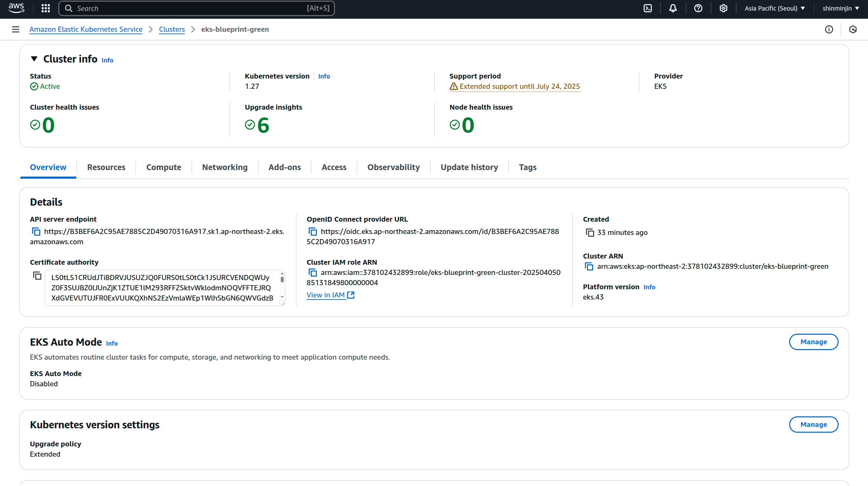
Task: Open Info link beside Platform version
Action: tap(649, 287)
